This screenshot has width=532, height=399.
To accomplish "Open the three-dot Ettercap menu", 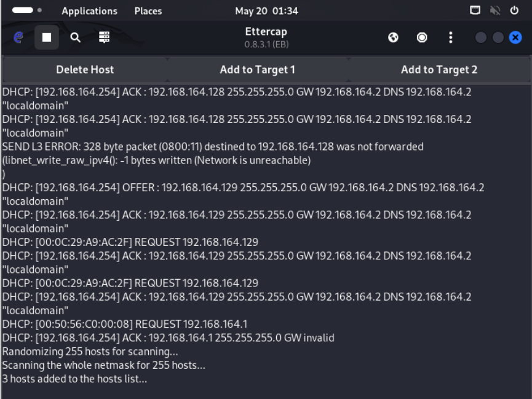I will pos(451,38).
